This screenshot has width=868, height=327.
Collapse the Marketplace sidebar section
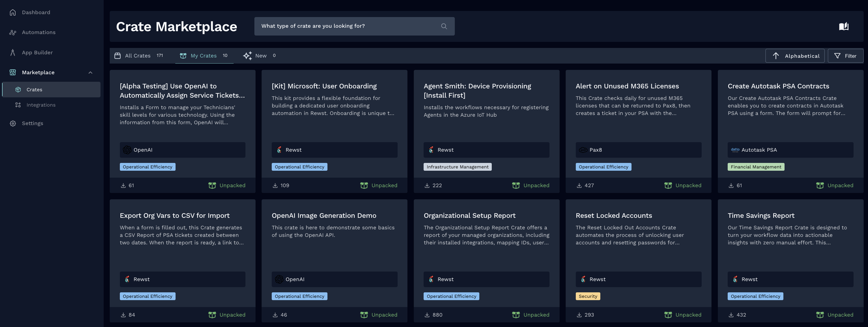pyautogui.click(x=90, y=72)
